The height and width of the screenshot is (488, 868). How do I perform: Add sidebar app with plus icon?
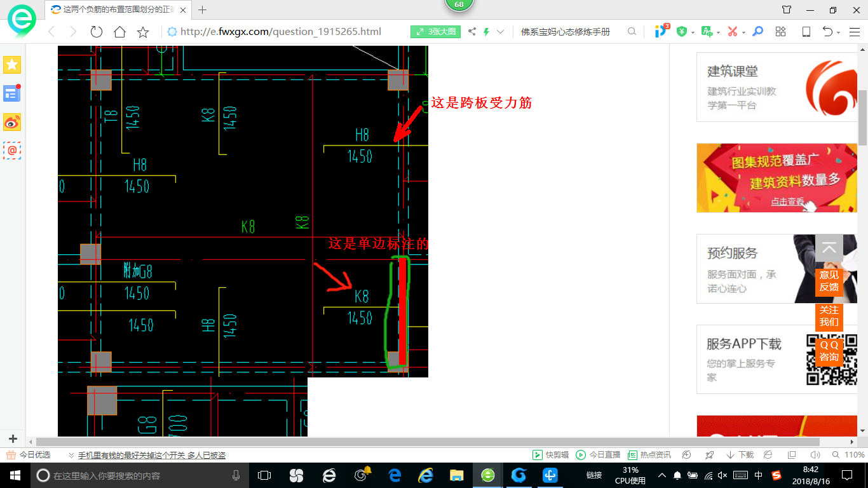13,438
